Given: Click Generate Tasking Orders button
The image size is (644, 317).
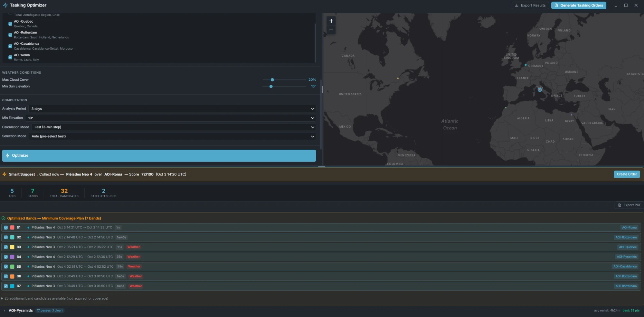Looking at the screenshot, I should point(579,5).
